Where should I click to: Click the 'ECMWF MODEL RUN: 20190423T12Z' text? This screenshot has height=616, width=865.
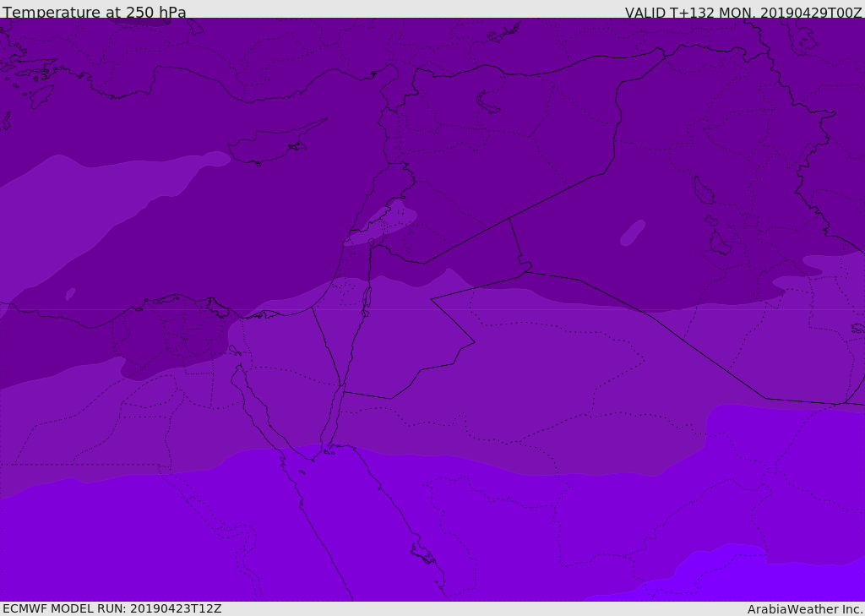112,608
